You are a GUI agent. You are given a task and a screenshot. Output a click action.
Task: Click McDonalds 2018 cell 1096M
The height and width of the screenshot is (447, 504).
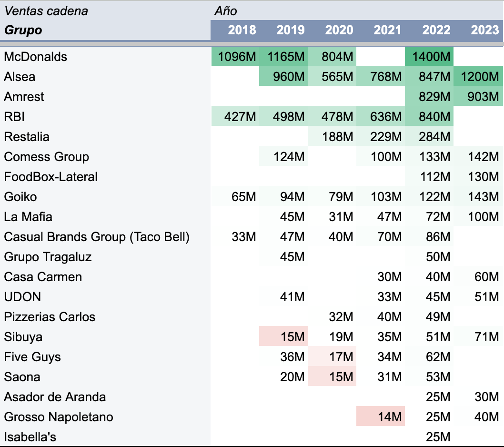click(235, 57)
